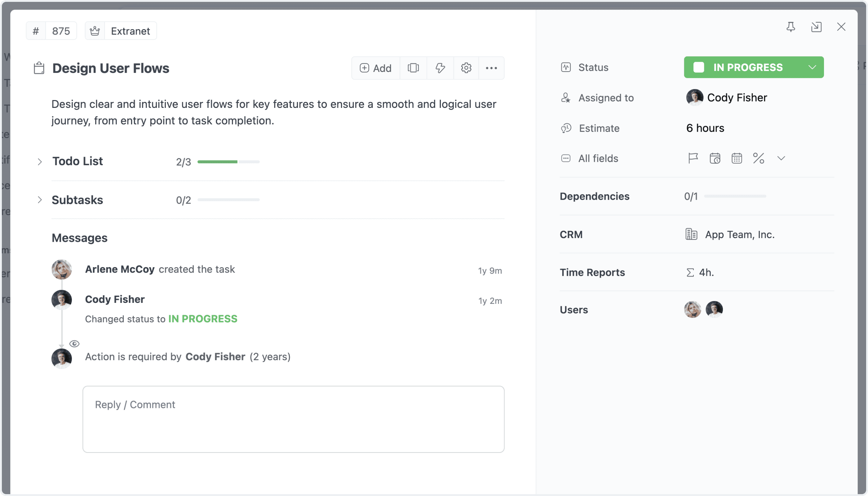Click green IN PROGRESS text in message

click(203, 319)
